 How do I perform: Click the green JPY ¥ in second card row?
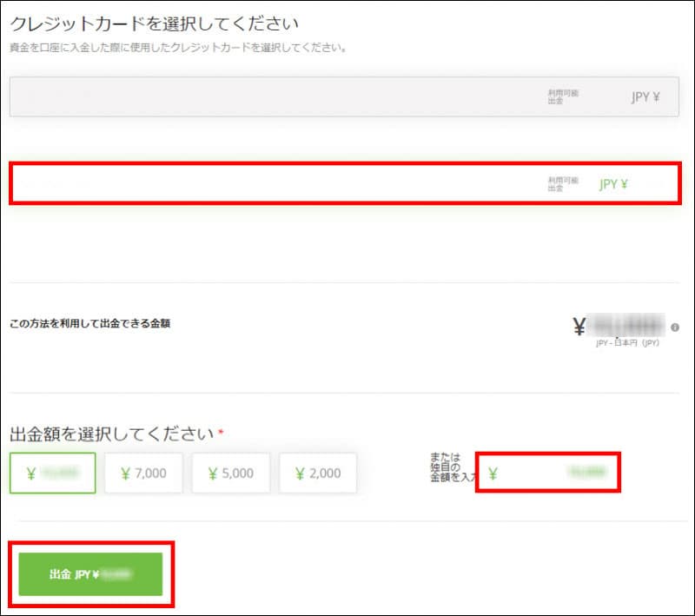click(613, 184)
